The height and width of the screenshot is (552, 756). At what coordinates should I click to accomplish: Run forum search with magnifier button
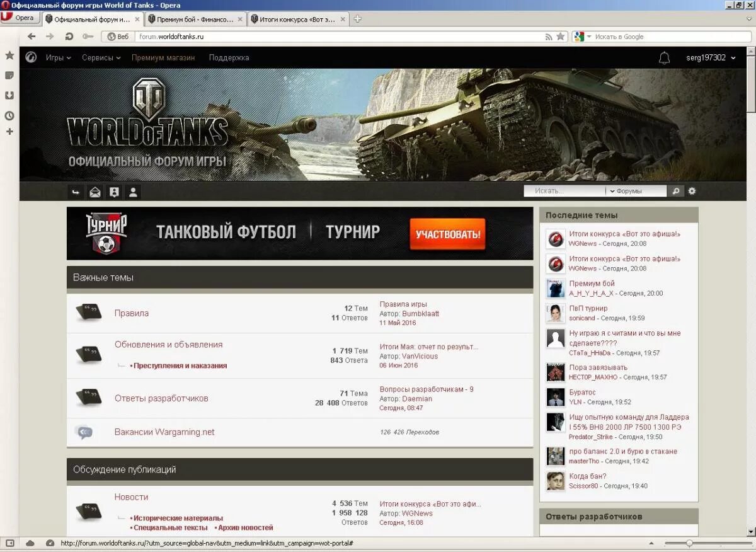pos(676,191)
